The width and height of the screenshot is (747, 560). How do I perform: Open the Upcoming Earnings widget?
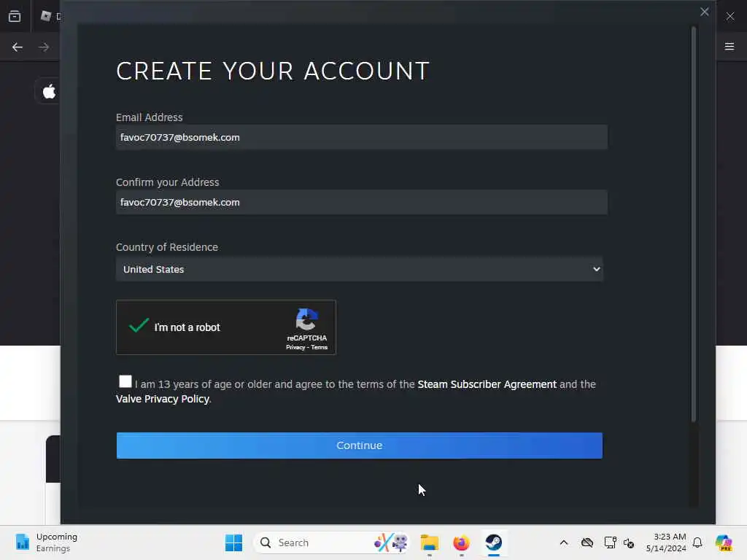(47, 542)
